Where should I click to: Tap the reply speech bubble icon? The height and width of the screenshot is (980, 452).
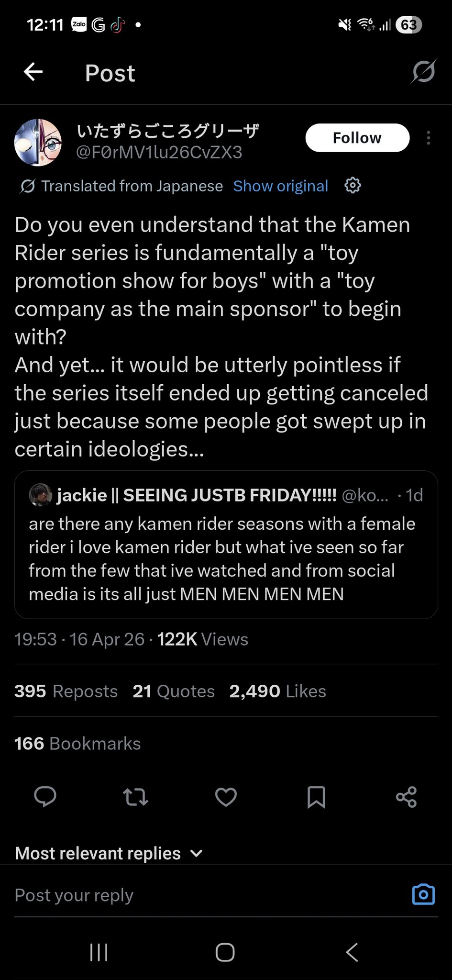pos(45,797)
